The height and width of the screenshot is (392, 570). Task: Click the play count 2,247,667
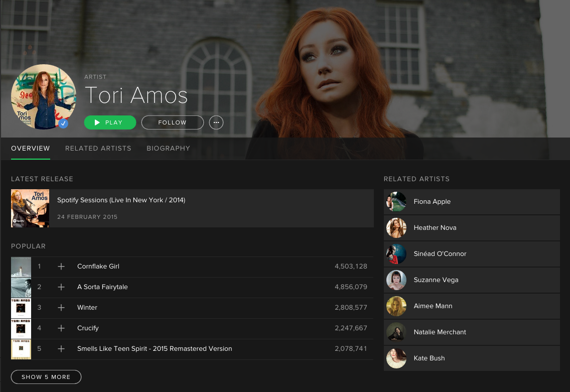pyautogui.click(x=351, y=328)
